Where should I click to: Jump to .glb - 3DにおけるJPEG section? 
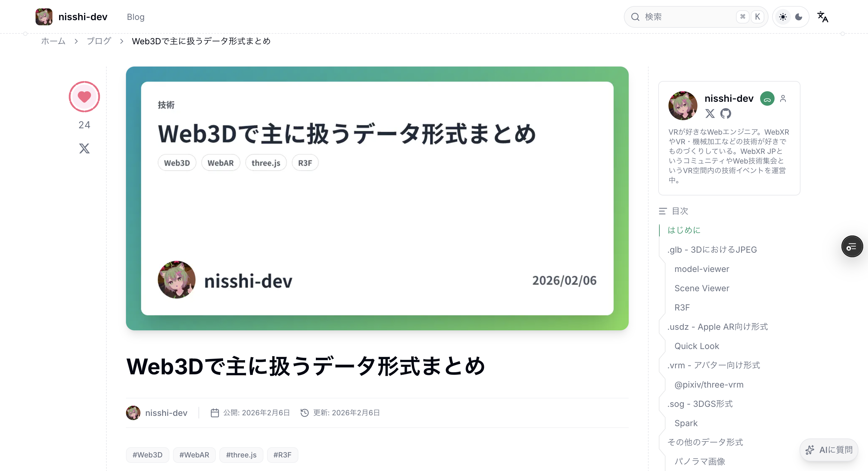coord(712,249)
